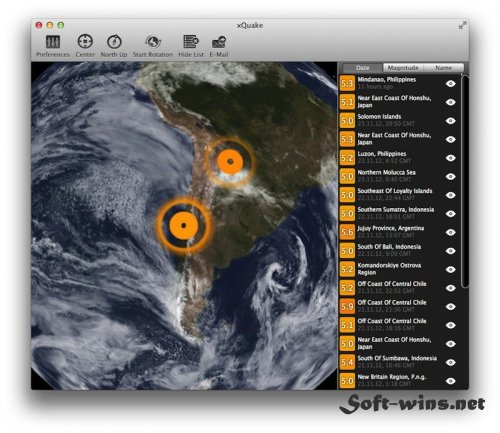Click the 5.6 badge beside Jujuy Province, Argentina

point(347,232)
